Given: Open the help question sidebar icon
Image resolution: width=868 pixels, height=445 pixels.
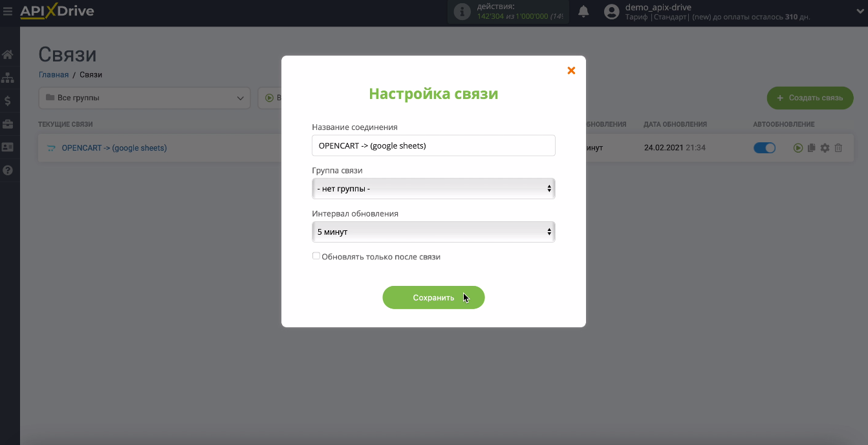Looking at the screenshot, I should [8, 171].
